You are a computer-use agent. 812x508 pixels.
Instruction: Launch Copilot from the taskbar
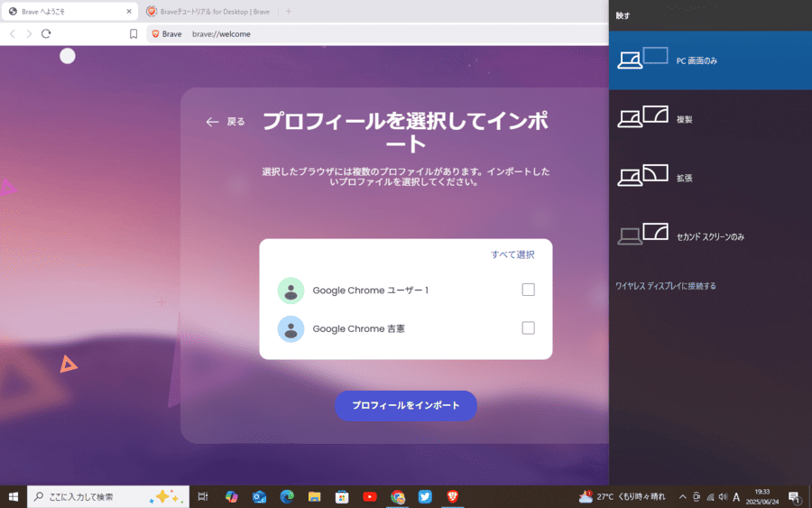click(x=232, y=496)
